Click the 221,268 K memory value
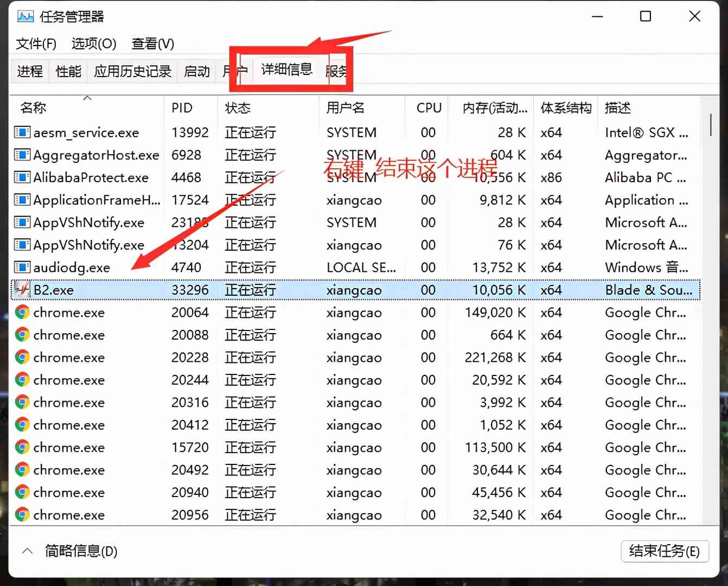 coord(495,358)
